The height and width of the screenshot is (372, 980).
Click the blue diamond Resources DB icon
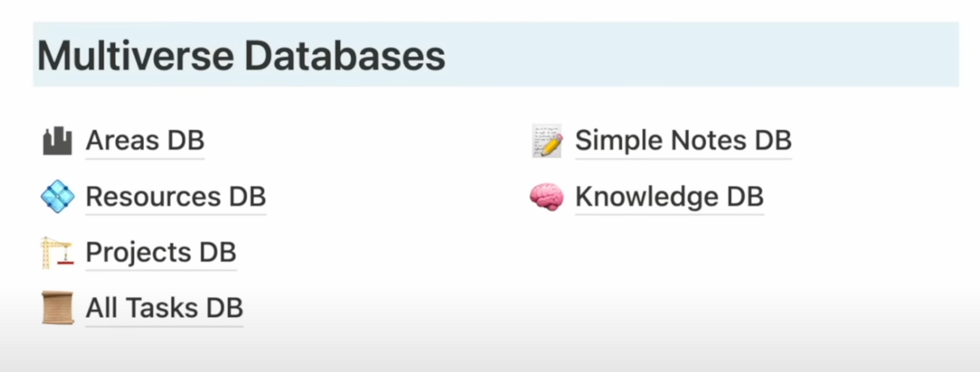tap(57, 196)
